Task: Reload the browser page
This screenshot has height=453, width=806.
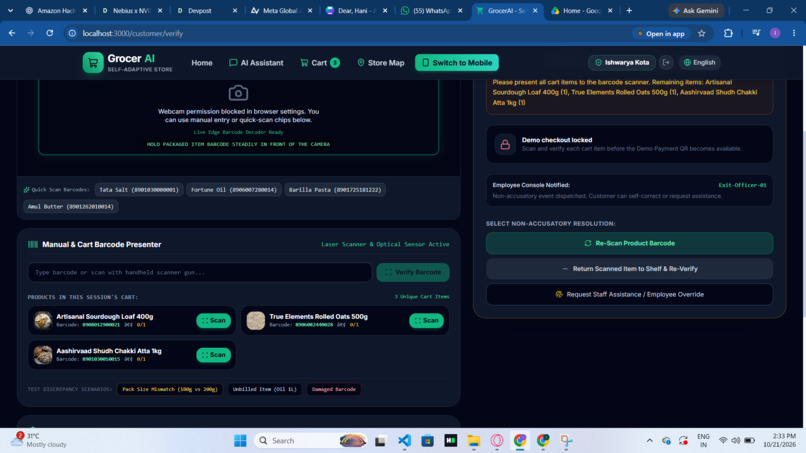Action: (x=49, y=33)
